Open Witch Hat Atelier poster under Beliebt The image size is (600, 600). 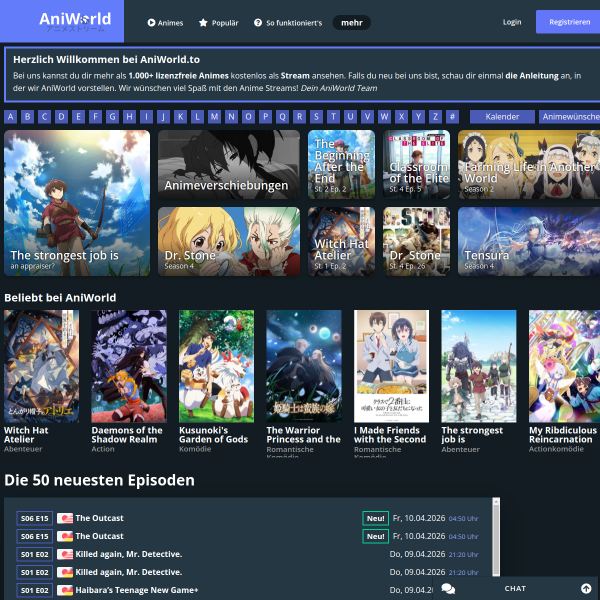42,366
